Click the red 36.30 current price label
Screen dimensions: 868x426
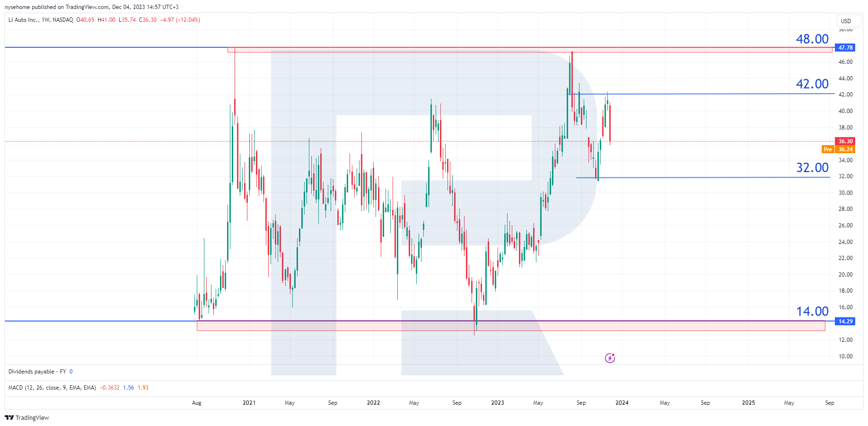tap(845, 141)
